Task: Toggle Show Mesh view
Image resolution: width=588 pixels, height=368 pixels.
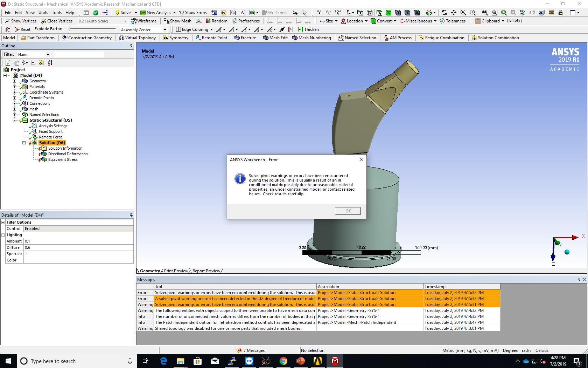Action: [x=177, y=21]
